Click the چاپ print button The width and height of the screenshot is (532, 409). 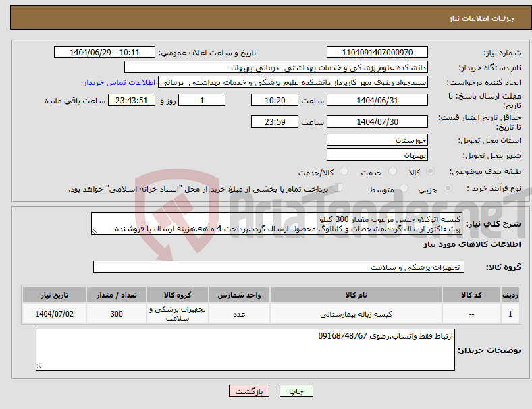click(296, 391)
